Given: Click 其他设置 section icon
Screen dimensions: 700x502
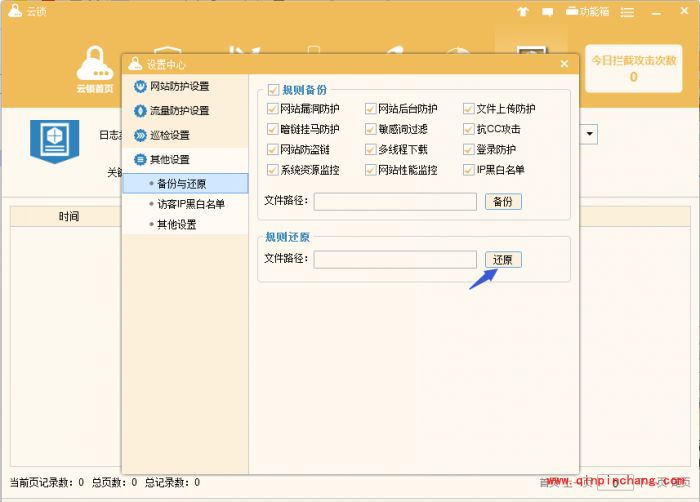Looking at the screenshot, I should [x=140, y=159].
